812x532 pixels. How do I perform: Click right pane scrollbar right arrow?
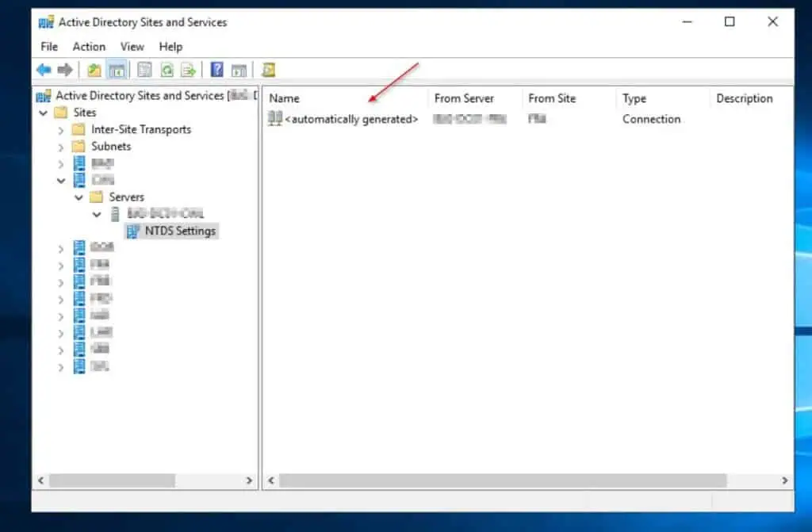pos(784,480)
